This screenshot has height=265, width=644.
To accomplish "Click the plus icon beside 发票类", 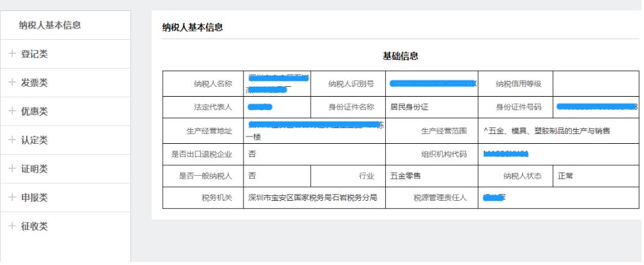I will (12, 83).
